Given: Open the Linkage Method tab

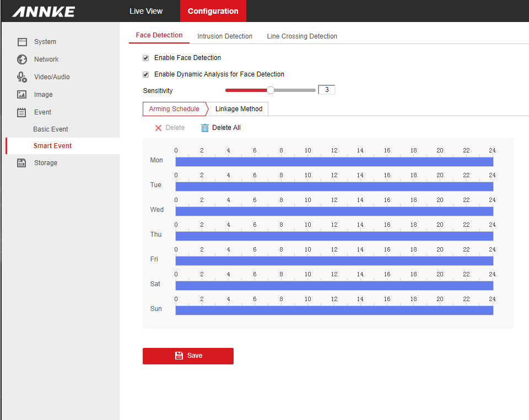Looking at the screenshot, I should pyautogui.click(x=239, y=109).
